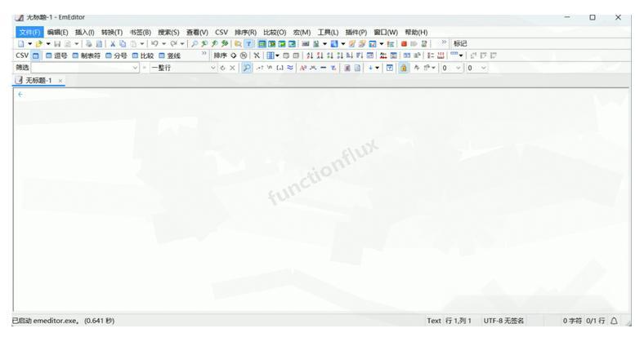
Task: Open the 宏(M) menu
Action: point(302,32)
